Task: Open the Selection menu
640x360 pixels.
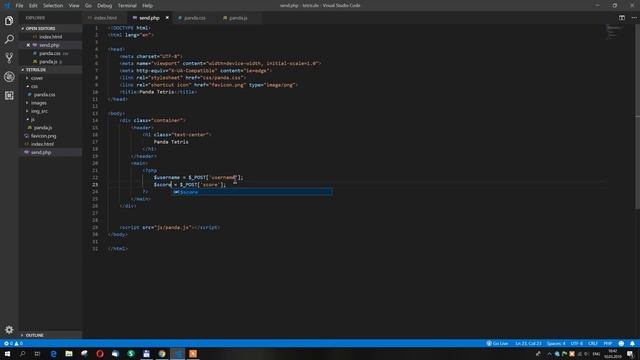Action: coord(53,6)
